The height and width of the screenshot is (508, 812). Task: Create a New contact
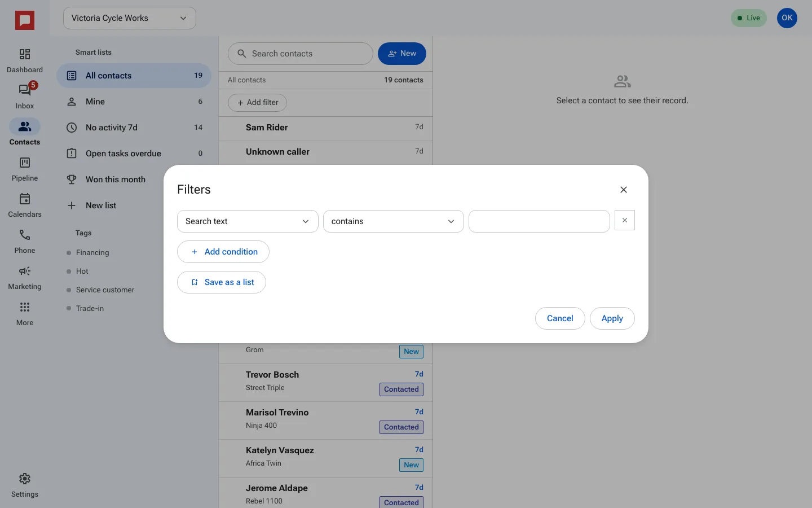pos(402,54)
